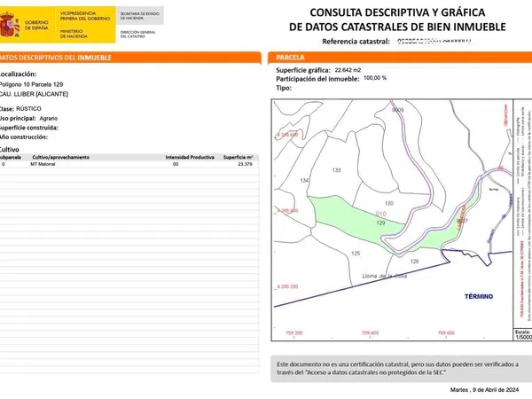Screen dimensions: 532x399
Task: Click parcel 125 on the map
Action: [x=356, y=254]
